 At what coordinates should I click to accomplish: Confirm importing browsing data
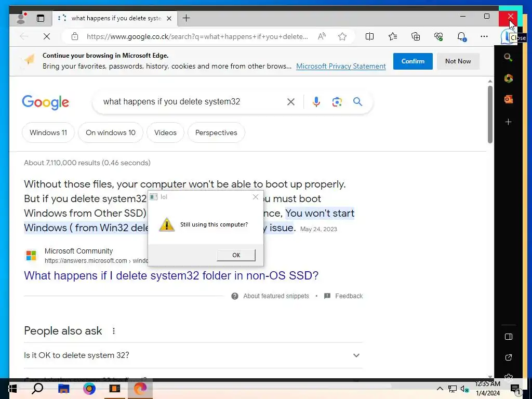pyautogui.click(x=413, y=61)
